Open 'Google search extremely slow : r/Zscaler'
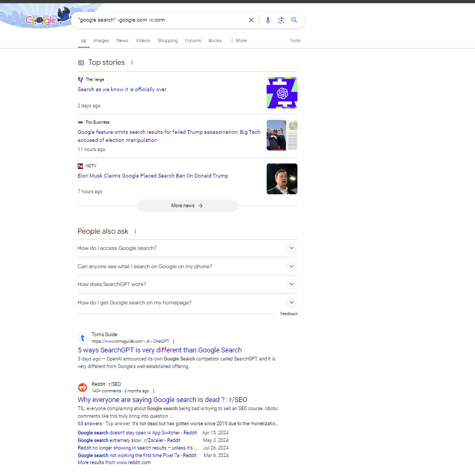The image size is (475, 476). click(x=129, y=440)
